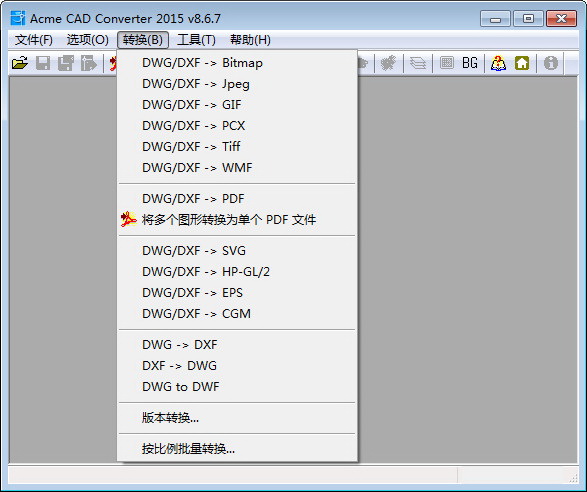Viewport: 587px width, 492px height.
Task: Toggle the BG background color button
Action: 470,63
